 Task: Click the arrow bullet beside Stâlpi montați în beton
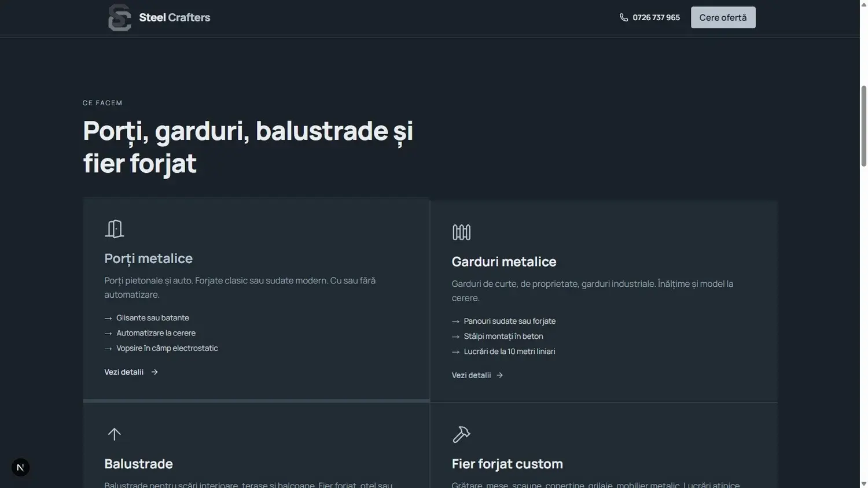pyautogui.click(x=455, y=337)
